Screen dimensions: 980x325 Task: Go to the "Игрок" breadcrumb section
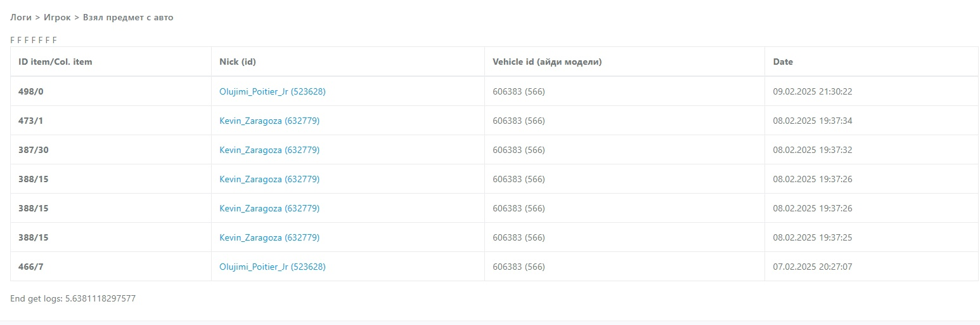57,18
